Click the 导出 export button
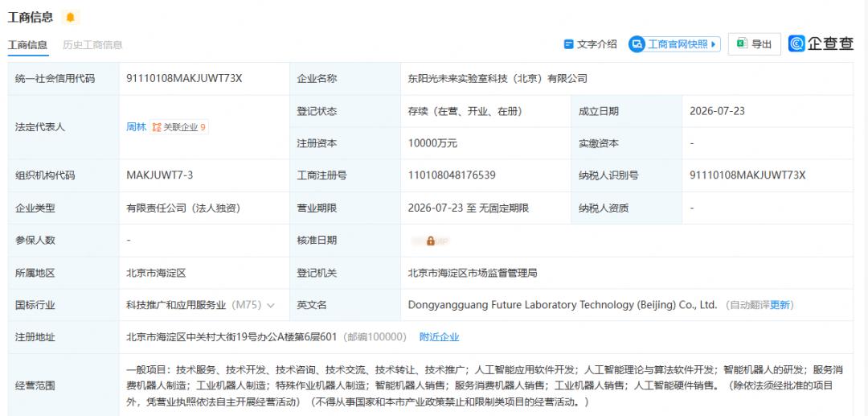This screenshot has height=416, width=868. click(754, 44)
